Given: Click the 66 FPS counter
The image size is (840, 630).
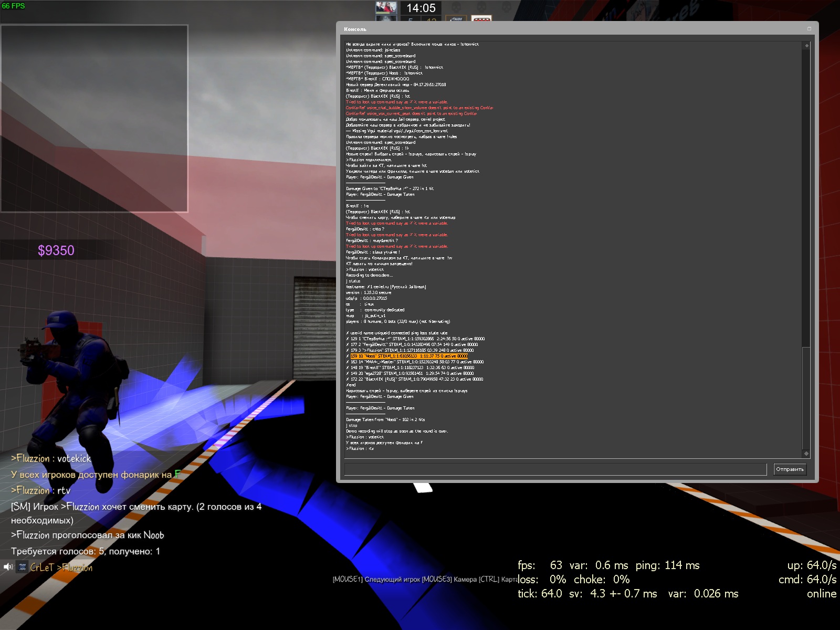Looking at the screenshot, I should pos(13,6).
